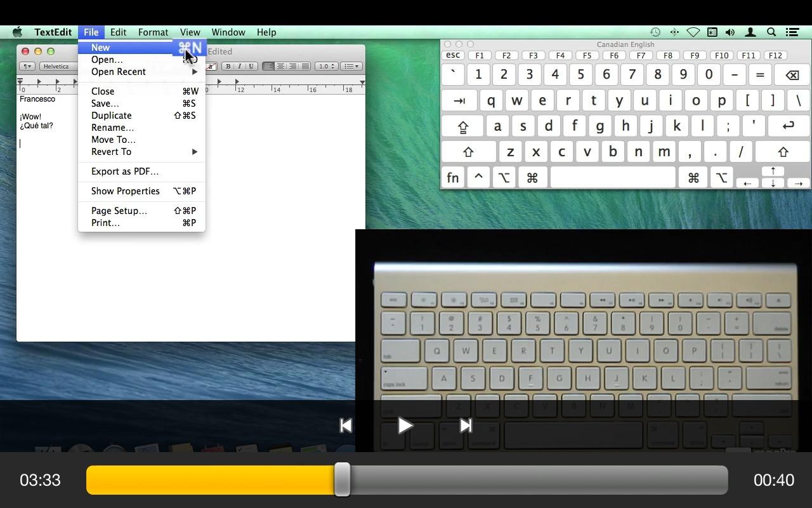Open the Wi-Fi status menu
Screen dimensions: 812x508
coord(693,32)
